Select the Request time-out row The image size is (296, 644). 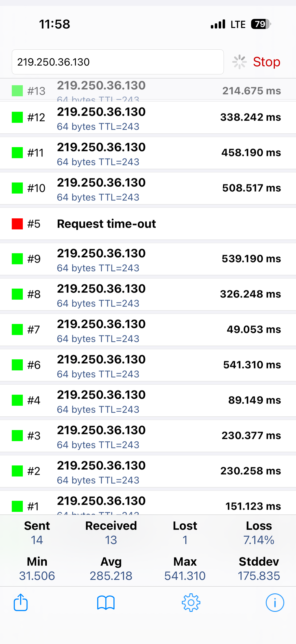coord(148,224)
